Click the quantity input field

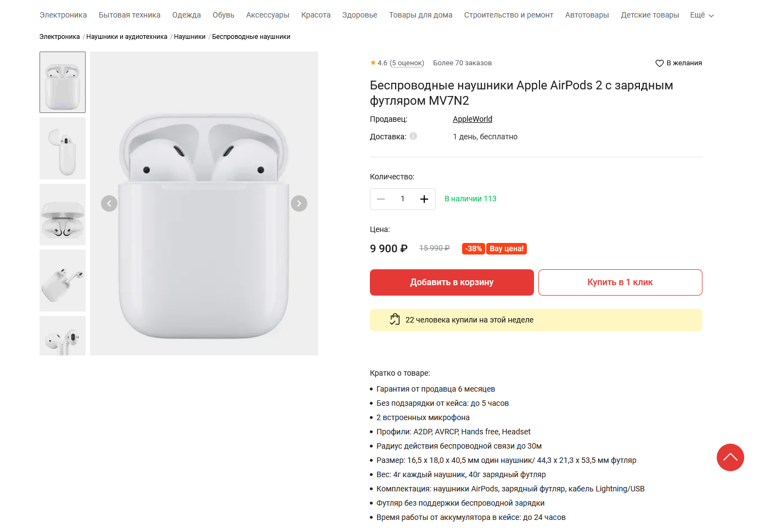[x=402, y=199]
